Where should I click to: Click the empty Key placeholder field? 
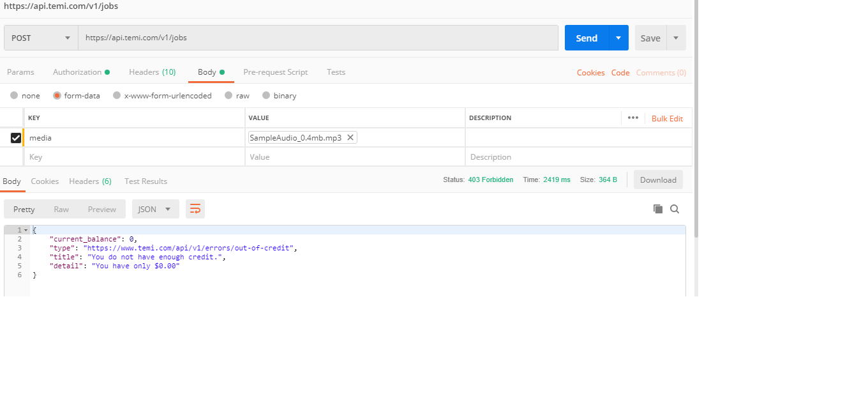(x=134, y=157)
